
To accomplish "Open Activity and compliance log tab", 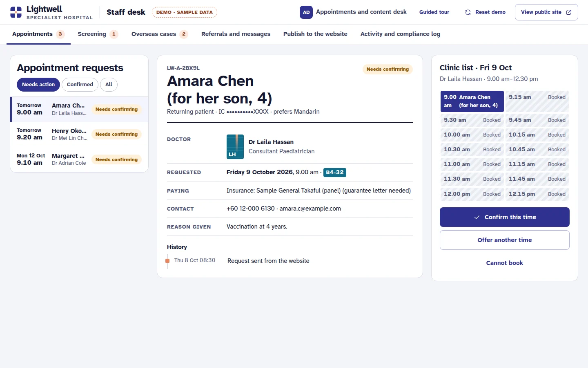I will 400,34.
